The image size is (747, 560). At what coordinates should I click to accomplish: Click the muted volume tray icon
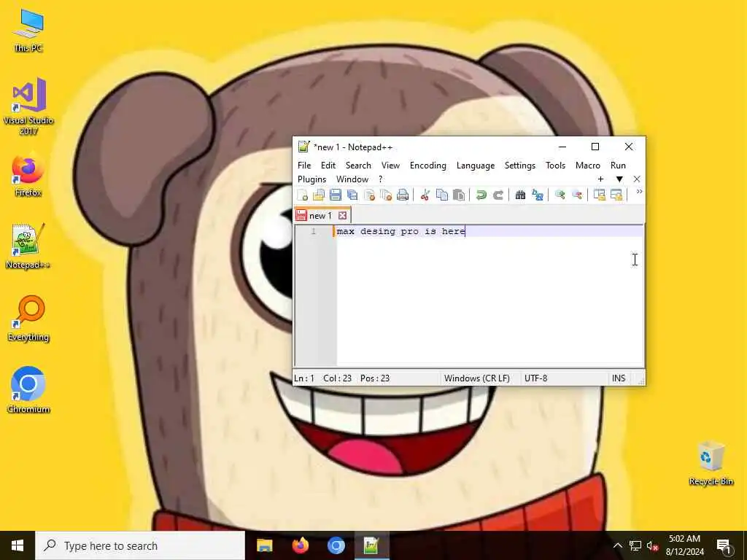click(652, 545)
